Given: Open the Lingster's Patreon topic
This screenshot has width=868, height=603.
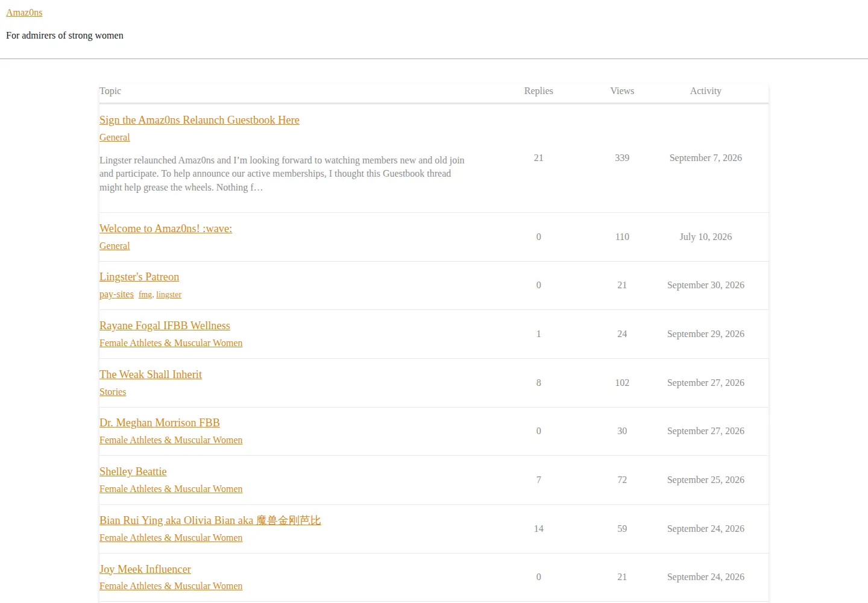Looking at the screenshot, I should pos(139,277).
